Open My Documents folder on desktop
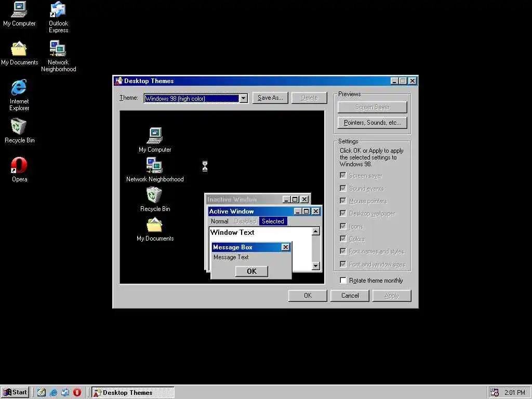This screenshot has width=532, height=399. pyautogui.click(x=19, y=53)
